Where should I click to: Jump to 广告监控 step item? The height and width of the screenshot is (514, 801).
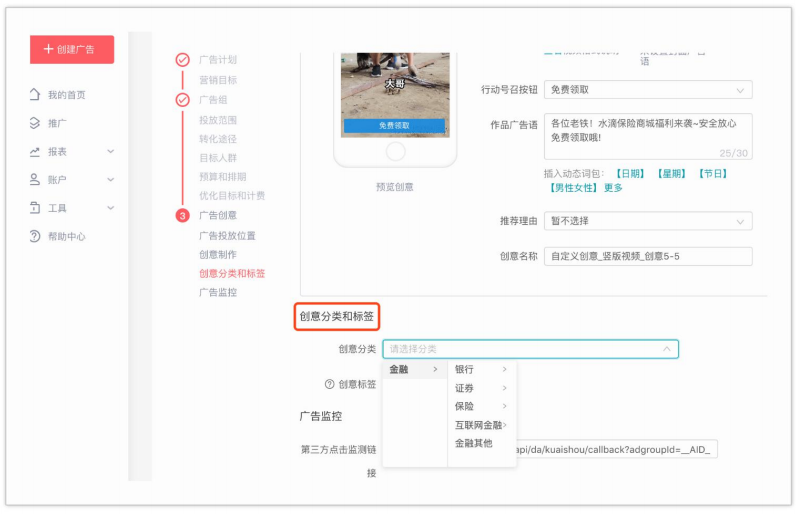(218, 292)
